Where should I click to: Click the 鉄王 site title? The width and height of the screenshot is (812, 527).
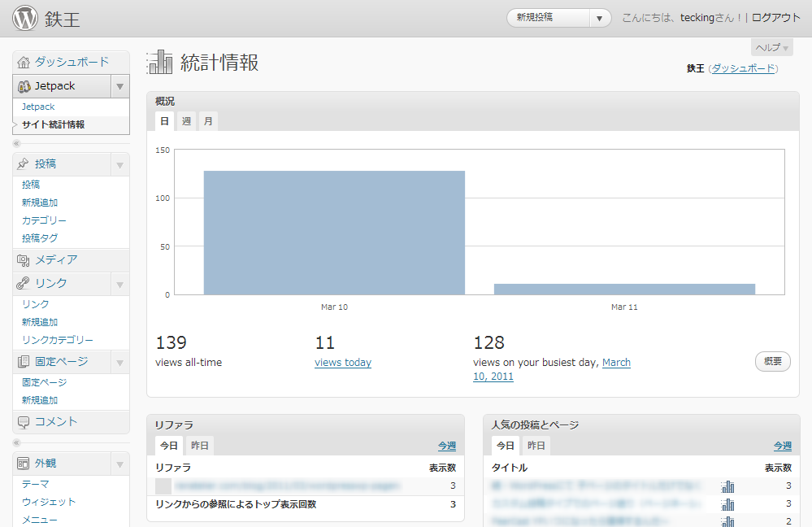point(62,20)
